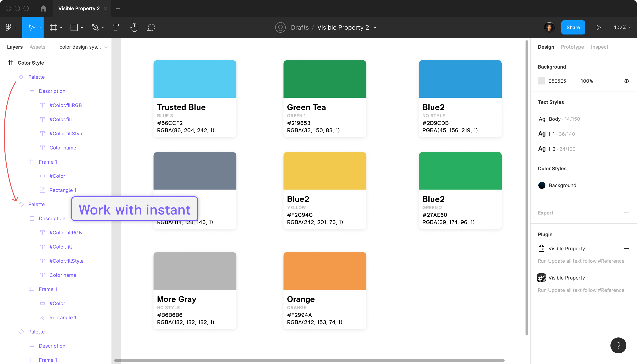The image size is (637, 364).
Task: Start Present mode with the play icon
Action: click(x=598, y=27)
